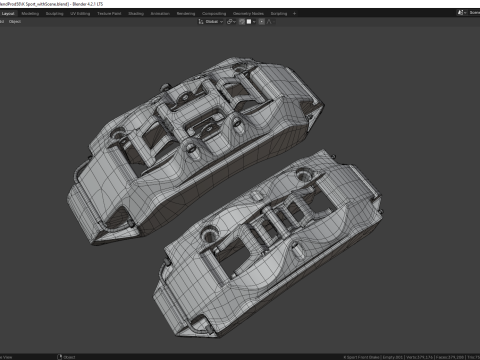Click the scene icon at top right
Screen dimensions: 480x360
coord(461,12)
